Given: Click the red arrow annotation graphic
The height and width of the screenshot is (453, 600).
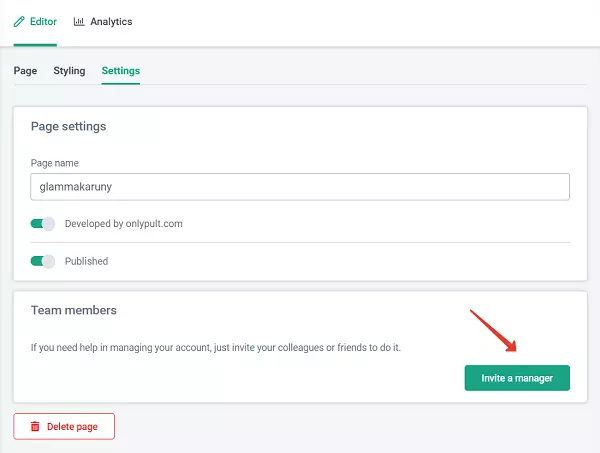Looking at the screenshot, I should (x=493, y=332).
